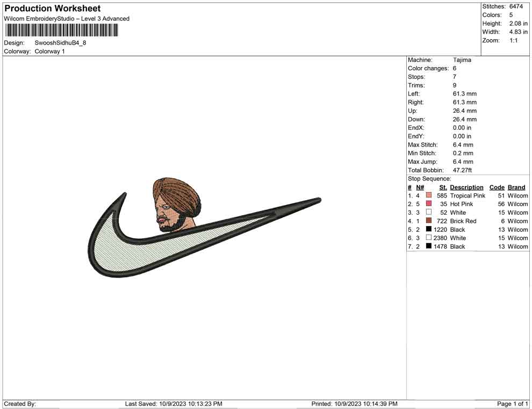Click the 'Tropical Pink' description

(468, 195)
